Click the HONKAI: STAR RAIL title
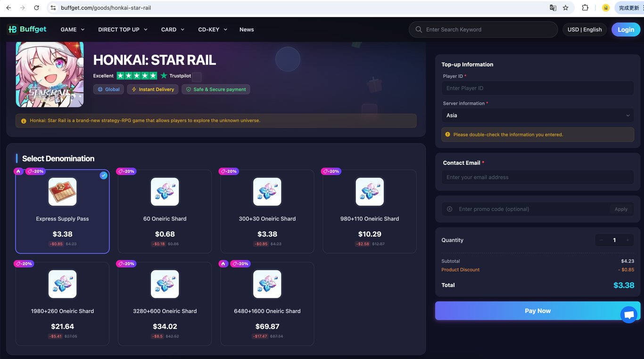Viewport: 644px width, 359px height. point(155,60)
